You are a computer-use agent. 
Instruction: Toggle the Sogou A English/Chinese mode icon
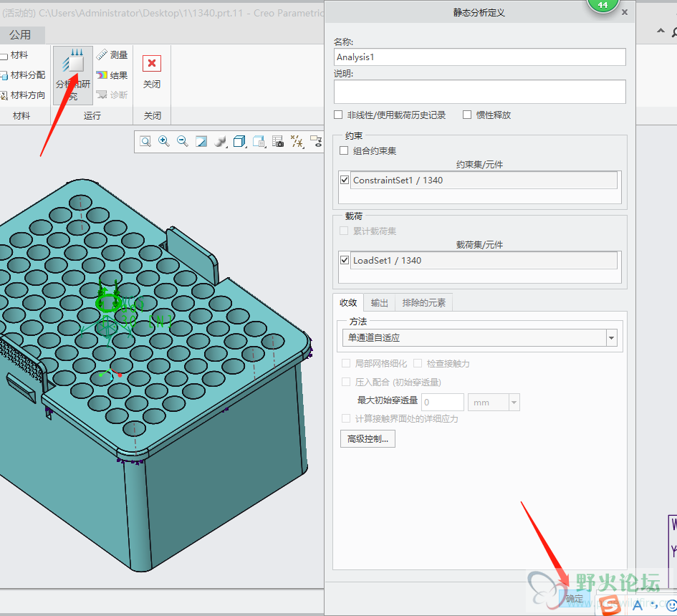click(638, 605)
